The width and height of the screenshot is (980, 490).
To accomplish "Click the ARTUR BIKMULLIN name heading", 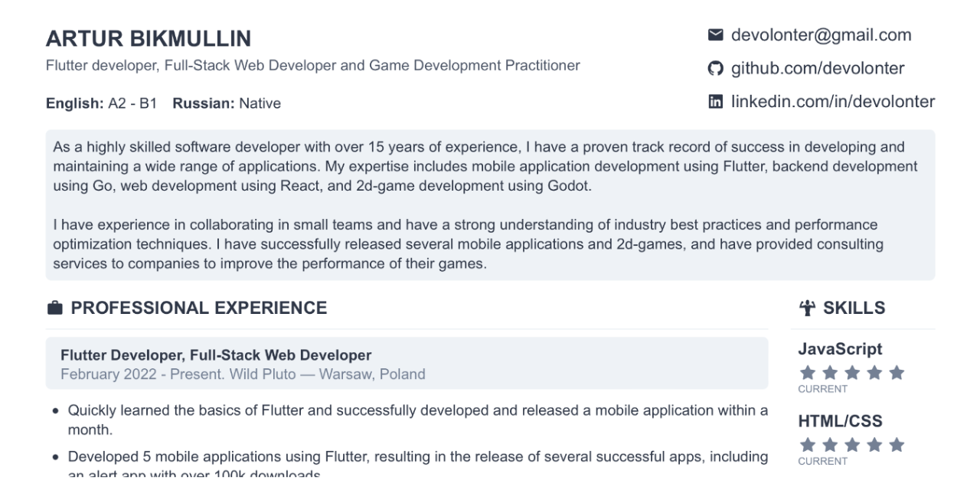I will [x=149, y=39].
